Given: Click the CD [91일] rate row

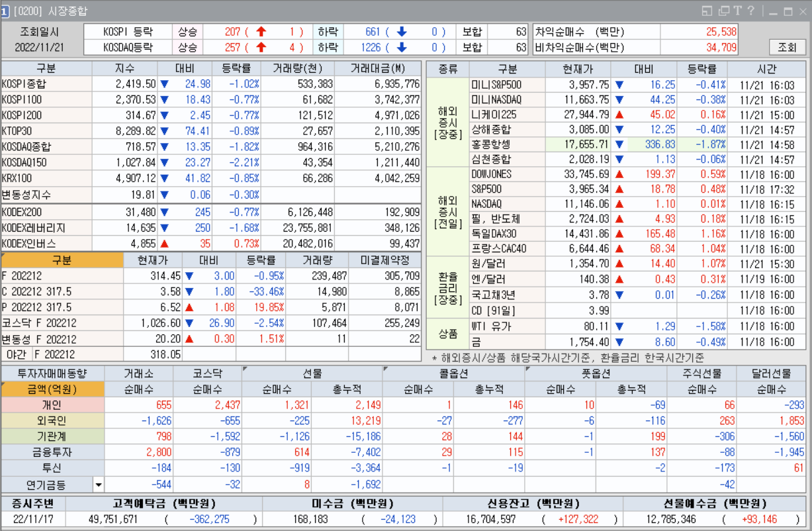Looking at the screenshot, I should click(506, 311).
